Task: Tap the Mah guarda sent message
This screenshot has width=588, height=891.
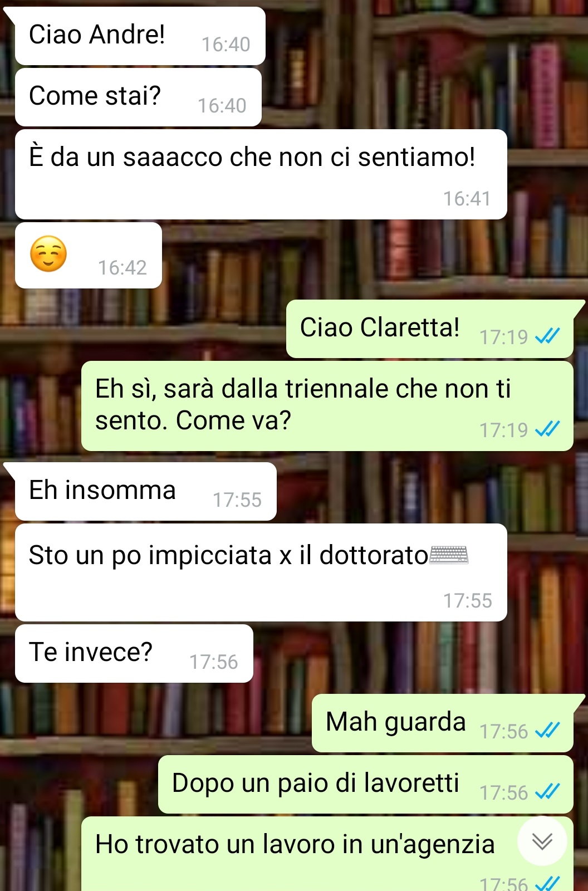Action: coord(443,723)
